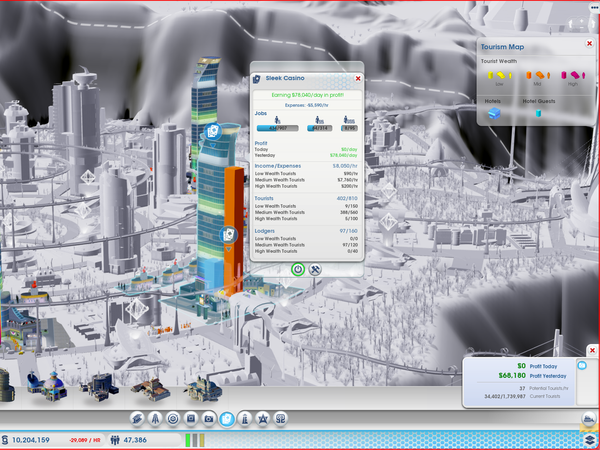Viewport: 600px width, 450px height.
Task: Open the three-dots options menu at top right
Action: pyautogui.click(x=594, y=7)
